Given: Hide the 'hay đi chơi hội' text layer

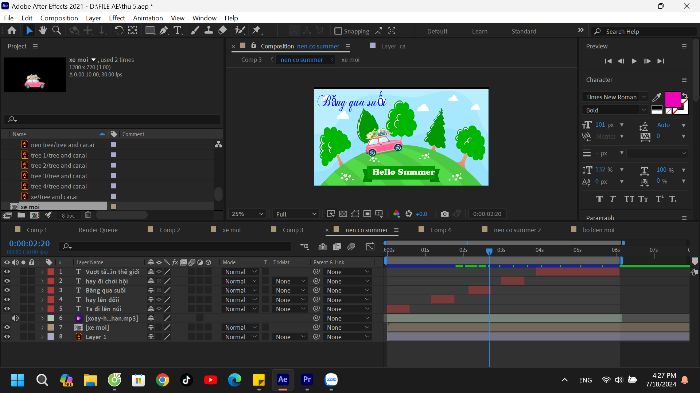Looking at the screenshot, I should 7,281.
